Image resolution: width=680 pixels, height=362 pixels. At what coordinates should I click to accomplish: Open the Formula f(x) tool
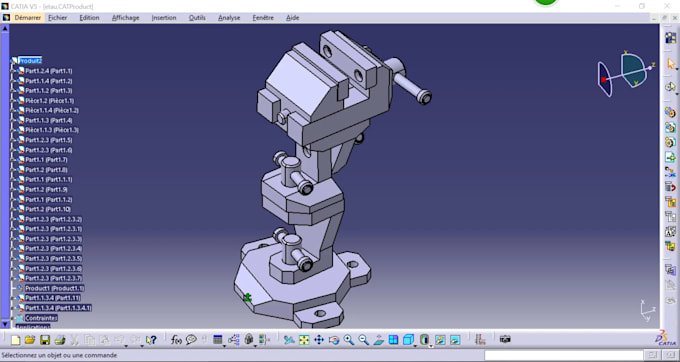click(x=176, y=340)
